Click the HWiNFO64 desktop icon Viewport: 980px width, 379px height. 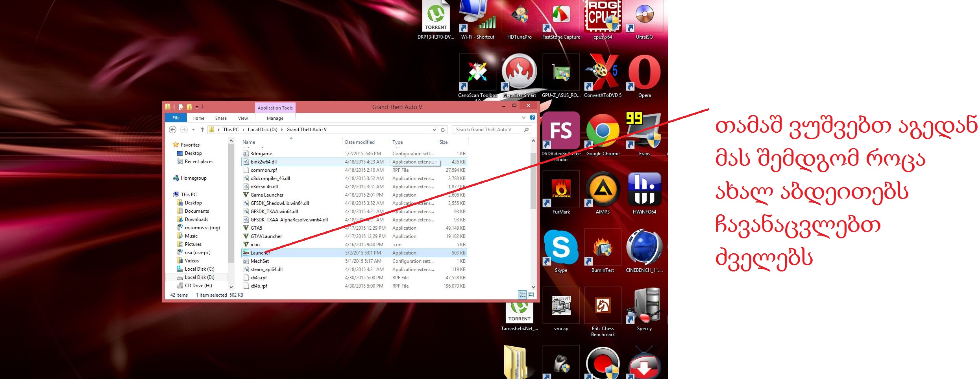pos(644,190)
